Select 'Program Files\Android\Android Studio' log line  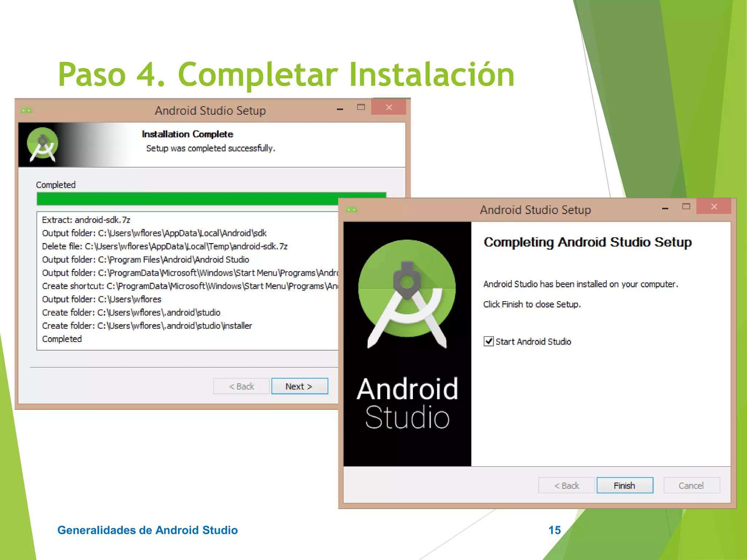[146, 260]
